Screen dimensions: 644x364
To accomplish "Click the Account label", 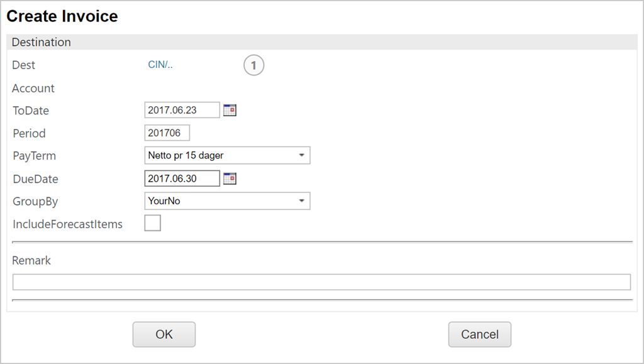I will tap(33, 89).
